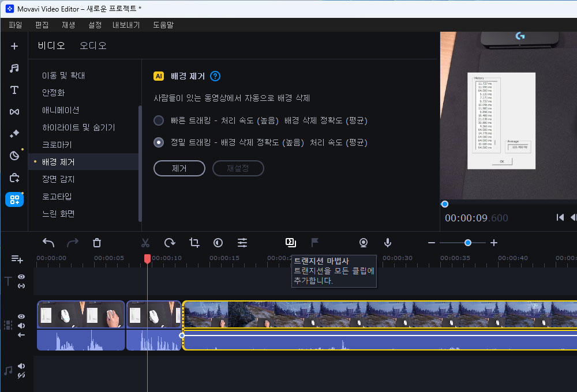Click the Undo arrow in timeline toolbar
The width and height of the screenshot is (577, 392).
(48, 243)
